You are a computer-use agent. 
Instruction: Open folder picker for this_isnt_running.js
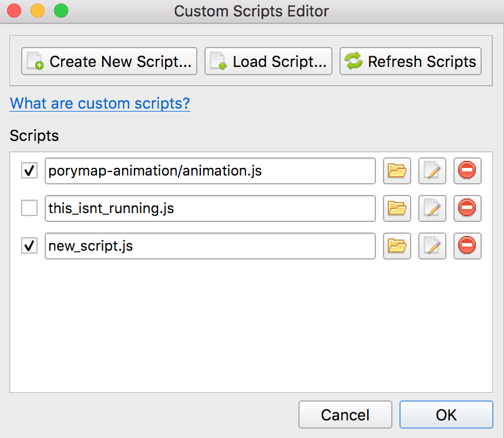(x=397, y=208)
